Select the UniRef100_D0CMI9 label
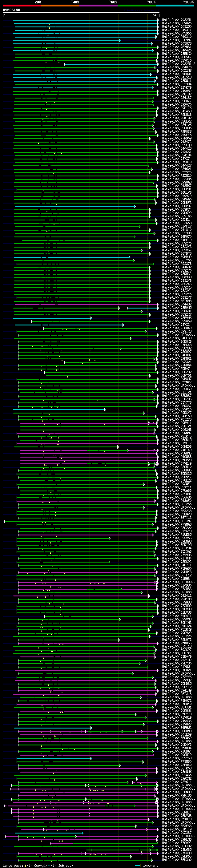The height and width of the screenshot is (868, 197). click(176, 755)
